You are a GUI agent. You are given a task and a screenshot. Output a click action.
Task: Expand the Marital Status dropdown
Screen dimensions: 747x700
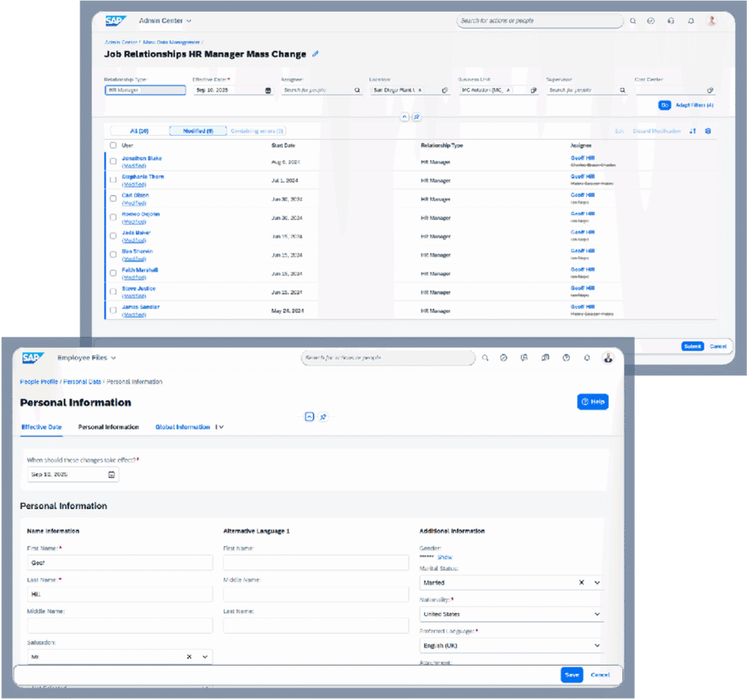pos(597,582)
